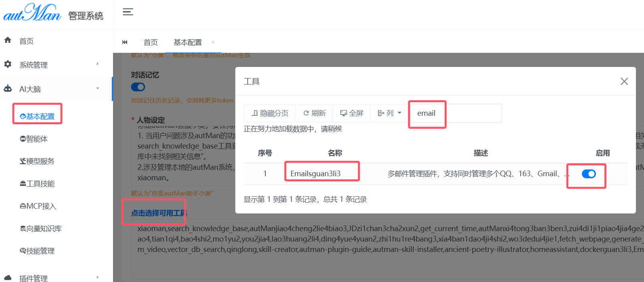
Task: Click the tab scroll-back arrow icon
Action: coord(125,42)
